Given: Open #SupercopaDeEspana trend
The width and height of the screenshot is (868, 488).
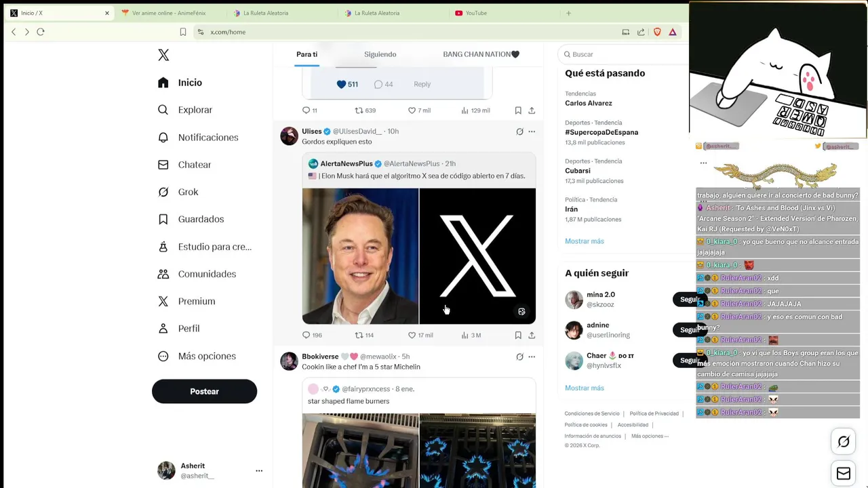Looking at the screenshot, I should [x=601, y=132].
